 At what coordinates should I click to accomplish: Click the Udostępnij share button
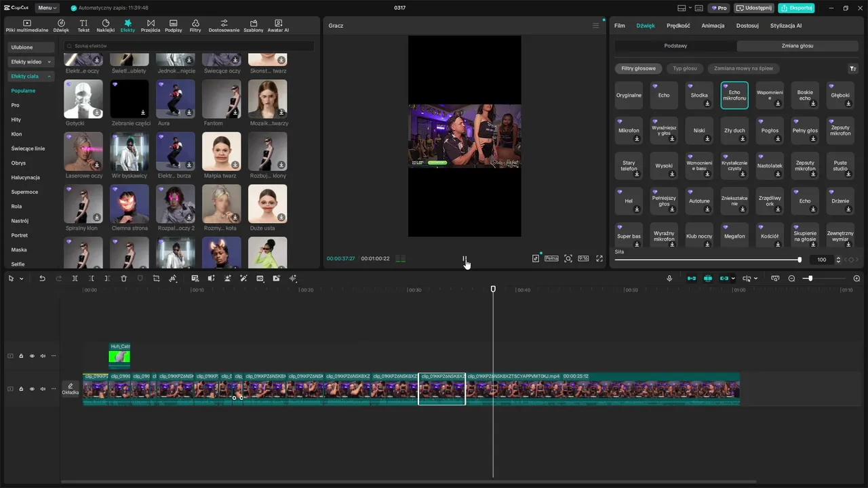click(754, 8)
